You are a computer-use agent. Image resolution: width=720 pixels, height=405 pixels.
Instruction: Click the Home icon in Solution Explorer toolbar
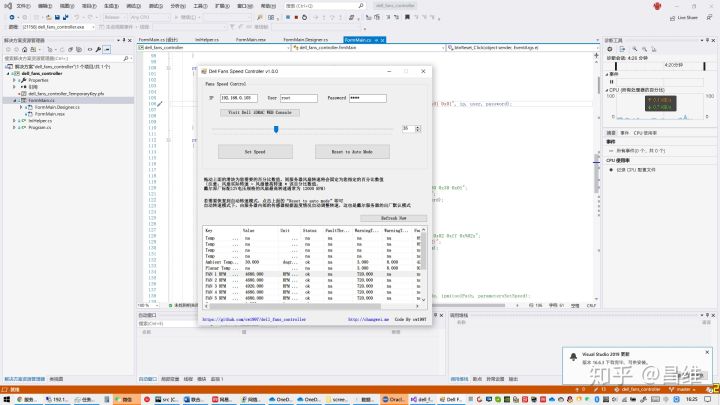click(x=24, y=49)
